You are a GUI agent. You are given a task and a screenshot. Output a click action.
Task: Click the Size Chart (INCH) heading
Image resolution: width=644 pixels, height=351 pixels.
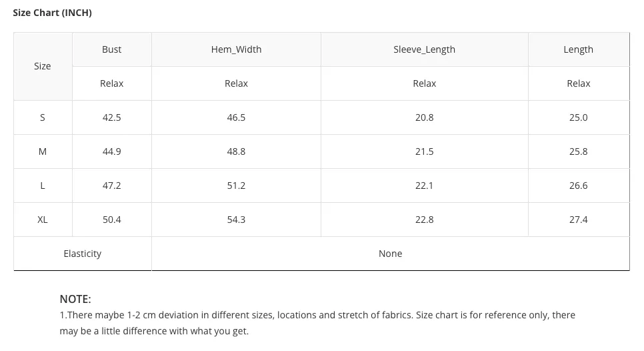pos(52,13)
